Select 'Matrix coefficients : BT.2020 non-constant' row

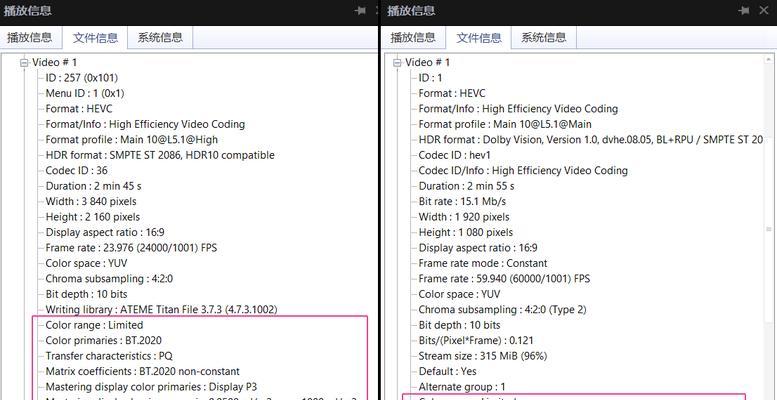(142, 371)
